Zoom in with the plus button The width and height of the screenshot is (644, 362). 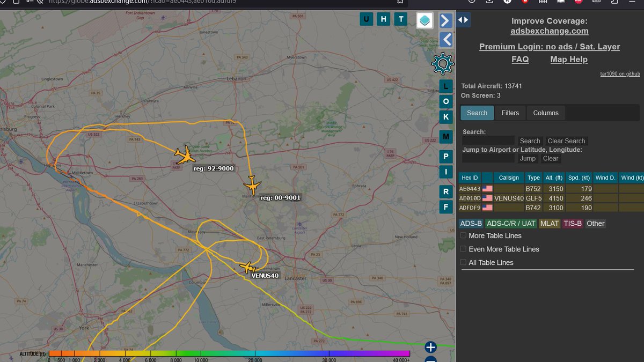click(x=431, y=347)
